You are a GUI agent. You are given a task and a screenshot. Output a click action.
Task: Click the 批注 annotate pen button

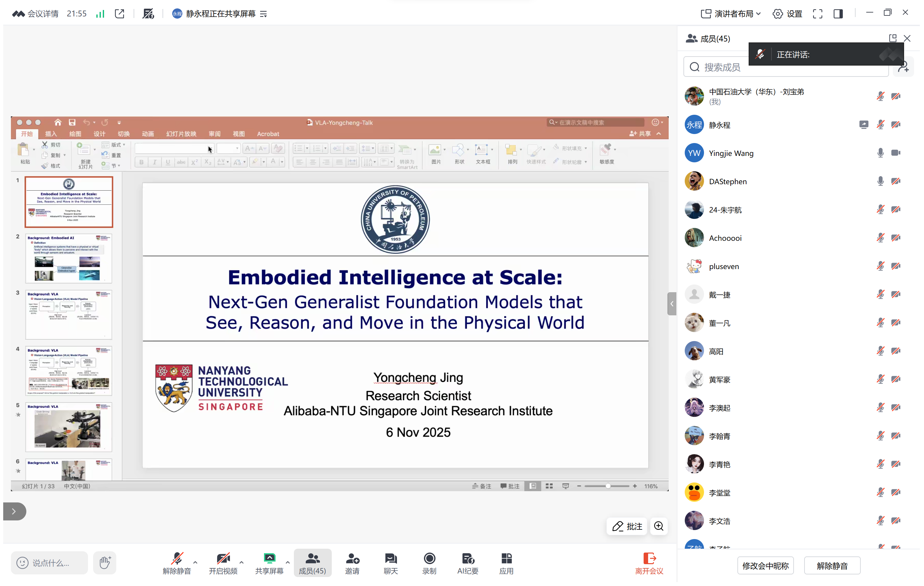pos(627,527)
